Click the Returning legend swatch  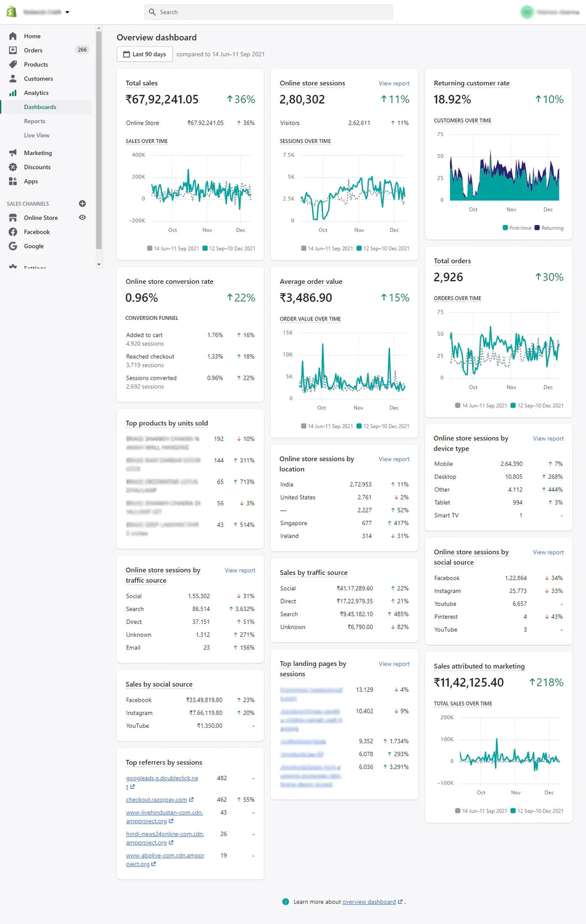537,228
